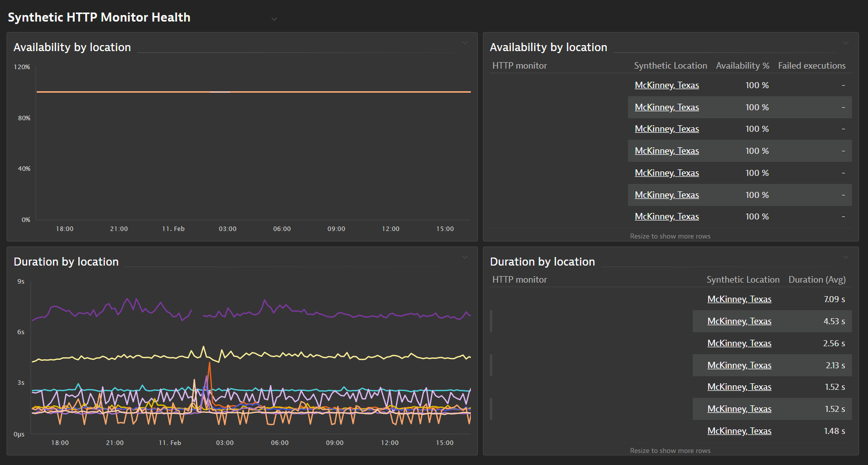Image resolution: width=868 pixels, height=465 pixels.
Task: Click the 3s y-axis label
Action: [21, 383]
